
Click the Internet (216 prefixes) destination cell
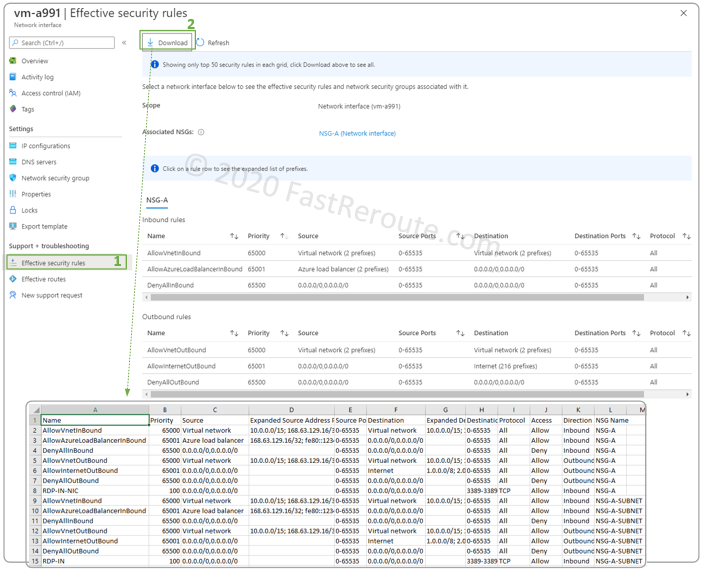(505, 366)
